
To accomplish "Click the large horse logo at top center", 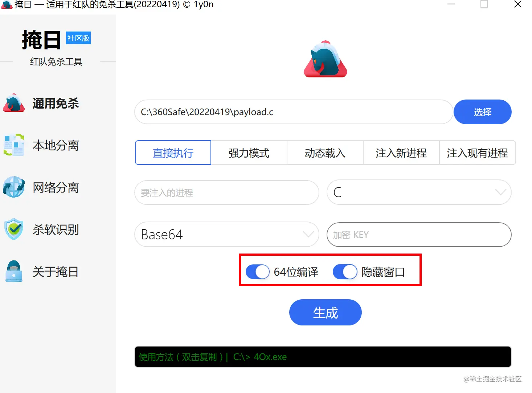I will coord(326,59).
